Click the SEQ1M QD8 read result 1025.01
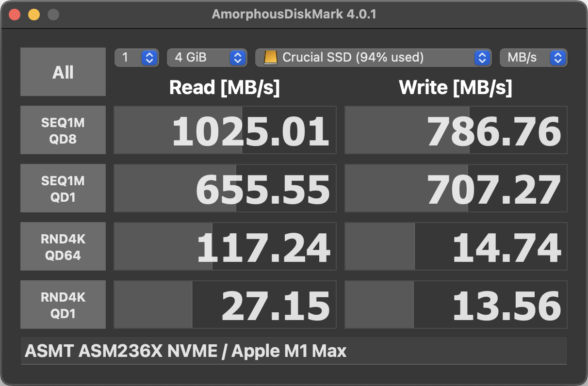Screen dimensions: 588x386 coord(225,130)
